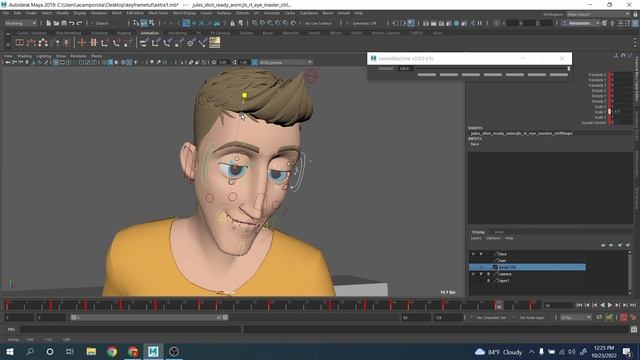The height and width of the screenshot is (360, 640).
Task: Create new empty layer icon in Layer Editor
Action: point(620,245)
